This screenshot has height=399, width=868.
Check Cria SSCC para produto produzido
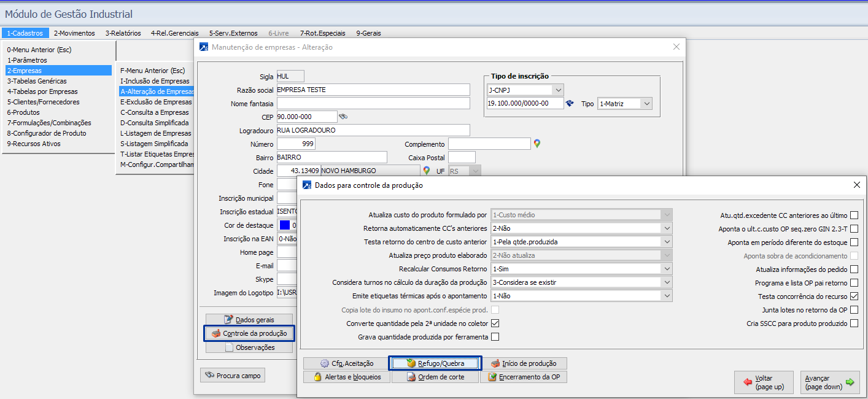click(x=854, y=323)
